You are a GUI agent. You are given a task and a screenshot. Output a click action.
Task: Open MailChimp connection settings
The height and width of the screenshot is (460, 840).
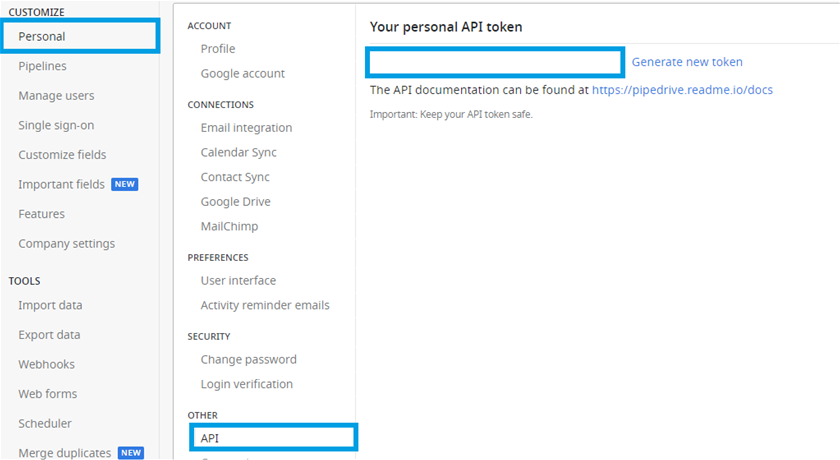[229, 227]
